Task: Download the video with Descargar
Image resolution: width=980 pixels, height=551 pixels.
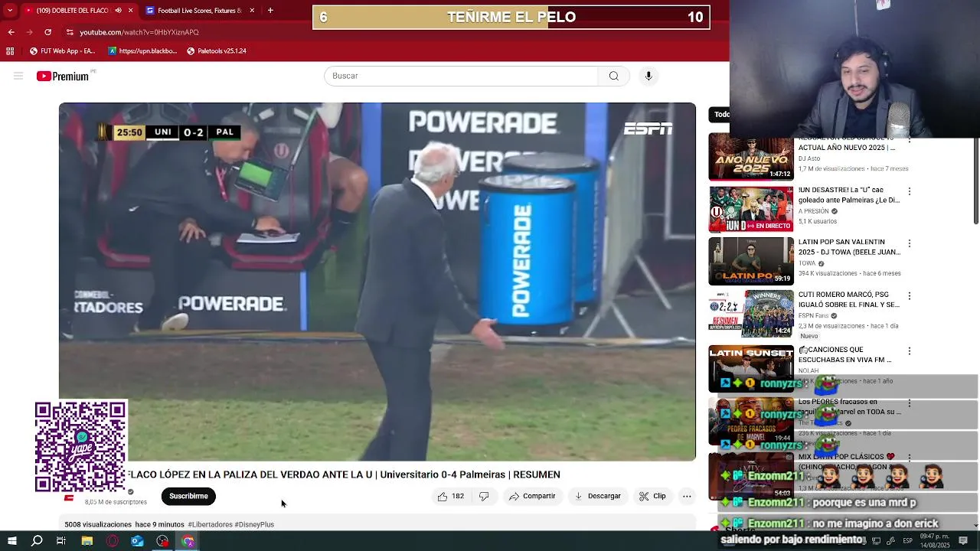Action: (x=598, y=496)
